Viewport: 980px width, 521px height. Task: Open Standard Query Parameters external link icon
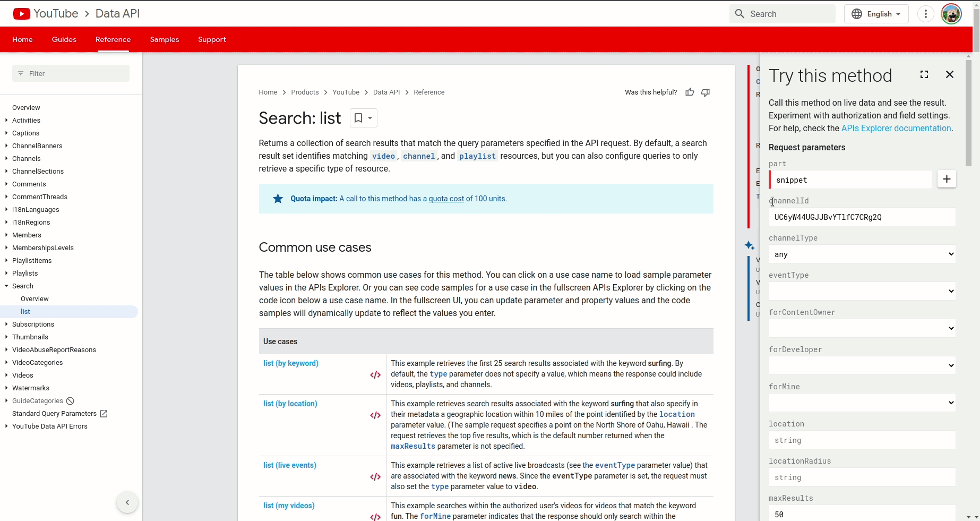[104, 414]
